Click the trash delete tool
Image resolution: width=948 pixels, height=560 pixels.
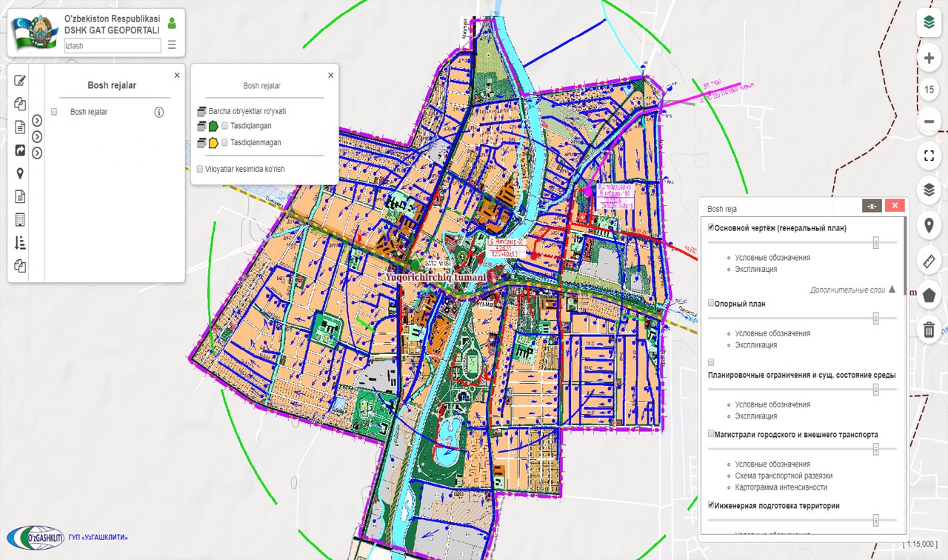click(x=929, y=330)
